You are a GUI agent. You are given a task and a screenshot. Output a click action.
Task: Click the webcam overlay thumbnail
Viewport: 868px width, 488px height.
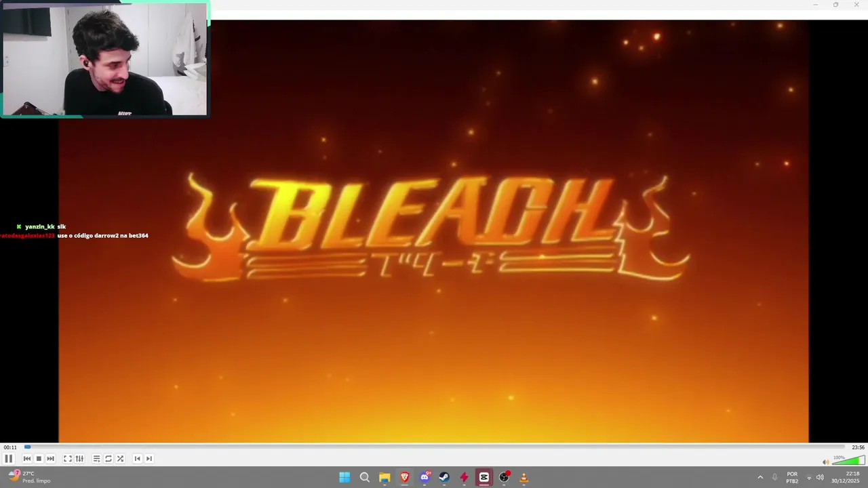click(x=105, y=59)
